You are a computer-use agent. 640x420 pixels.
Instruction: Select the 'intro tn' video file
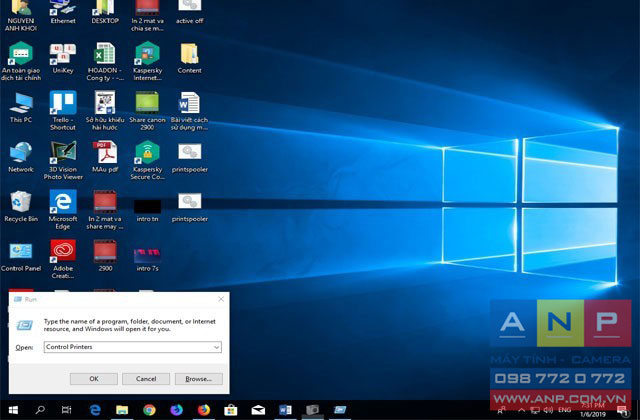(x=147, y=209)
